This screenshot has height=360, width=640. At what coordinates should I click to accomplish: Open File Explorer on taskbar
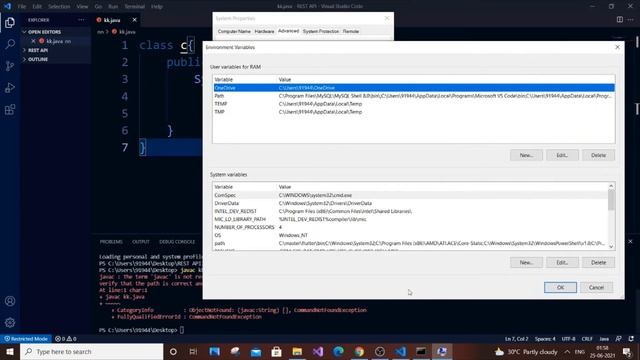point(297,351)
